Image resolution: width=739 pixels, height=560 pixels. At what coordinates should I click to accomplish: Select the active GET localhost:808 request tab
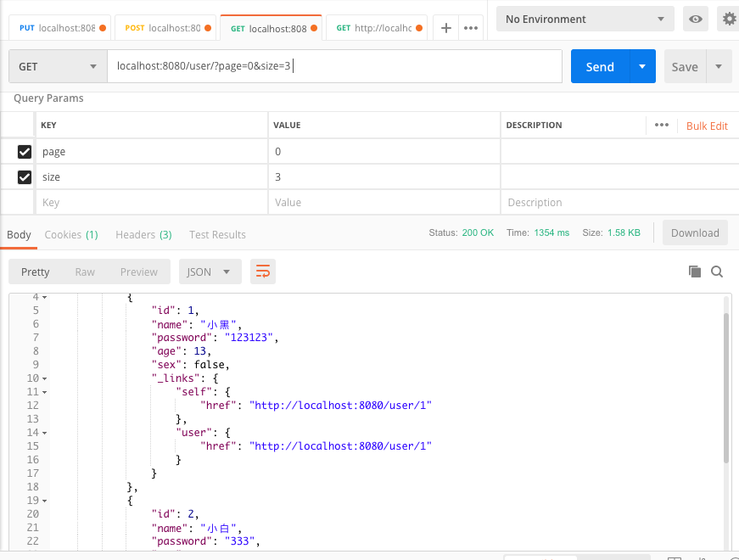click(x=271, y=28)
